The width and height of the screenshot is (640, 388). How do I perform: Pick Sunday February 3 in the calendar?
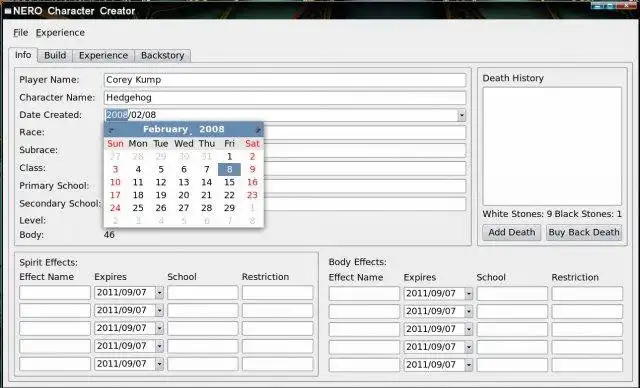(115, 169)
